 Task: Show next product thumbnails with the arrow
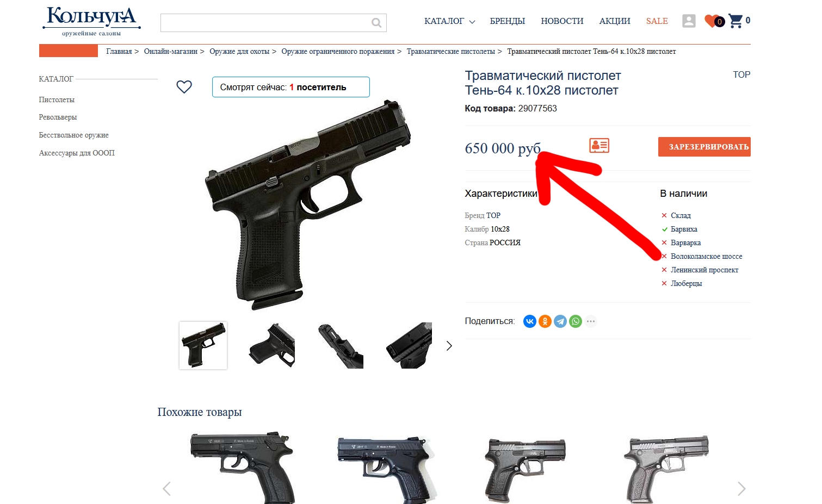coord(449,346)
